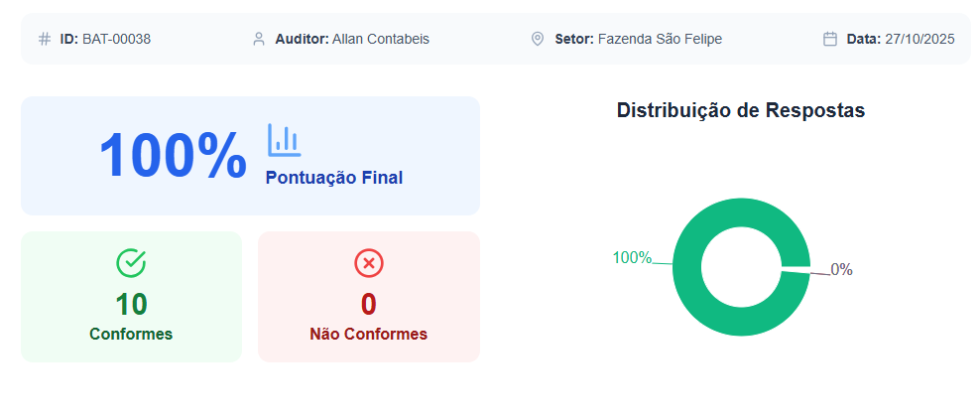Click the 100% label left of the donut
This screenshot has width=980, height=420.
point(632,258)
